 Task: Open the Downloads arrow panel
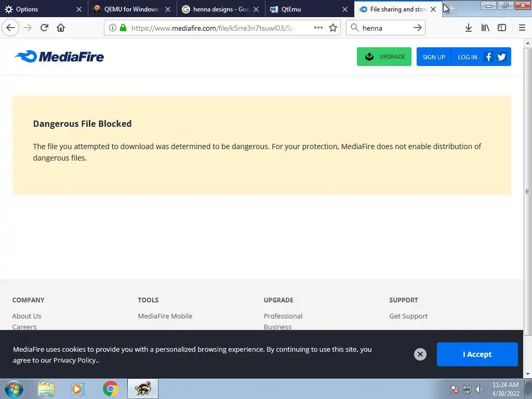[x=468, y=28]
